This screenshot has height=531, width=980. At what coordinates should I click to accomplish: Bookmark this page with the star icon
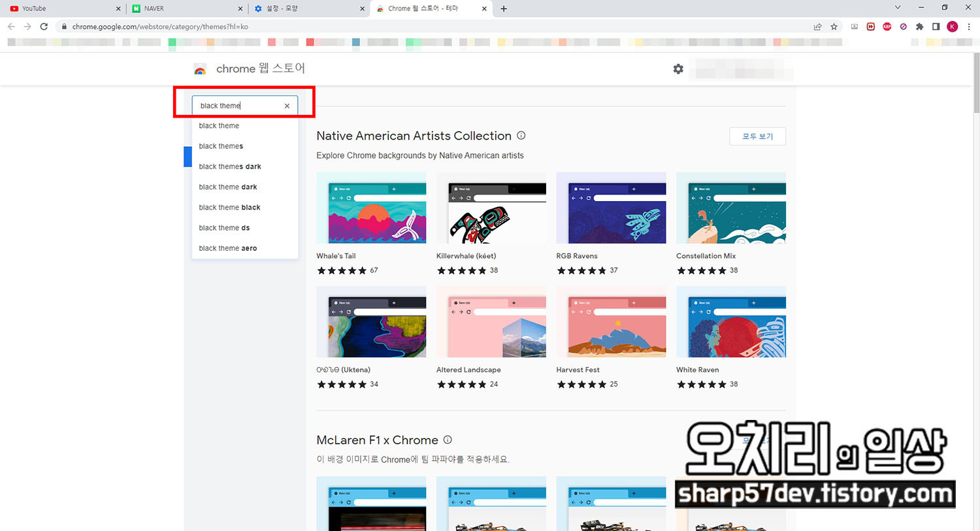pyautogui.click(x=834, y=27)
